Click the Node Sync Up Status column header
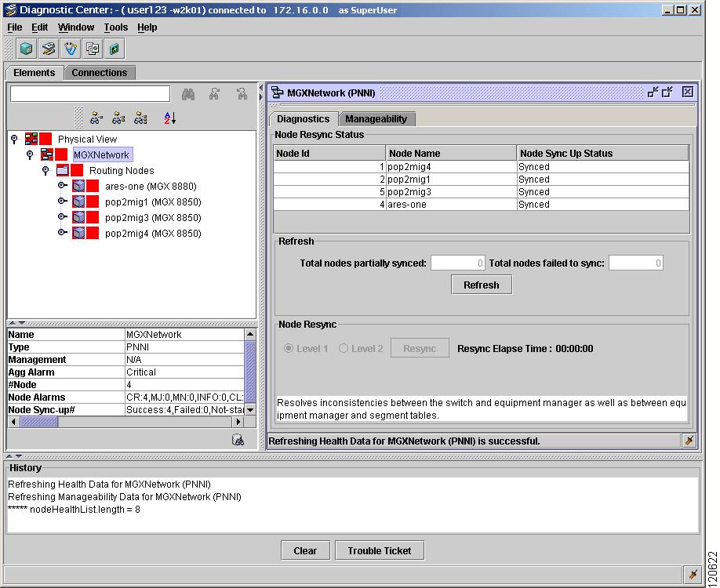The width and height of the screenshot is (720, 588). pos(603,154)
